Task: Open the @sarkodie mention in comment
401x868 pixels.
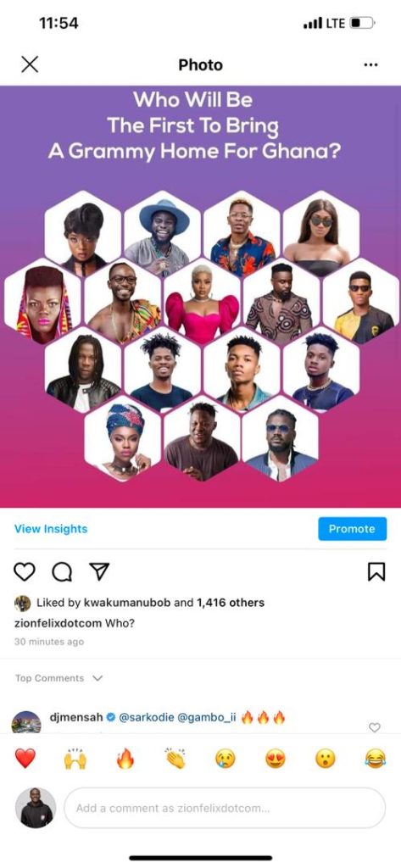Action: click(x=145, y=717)
